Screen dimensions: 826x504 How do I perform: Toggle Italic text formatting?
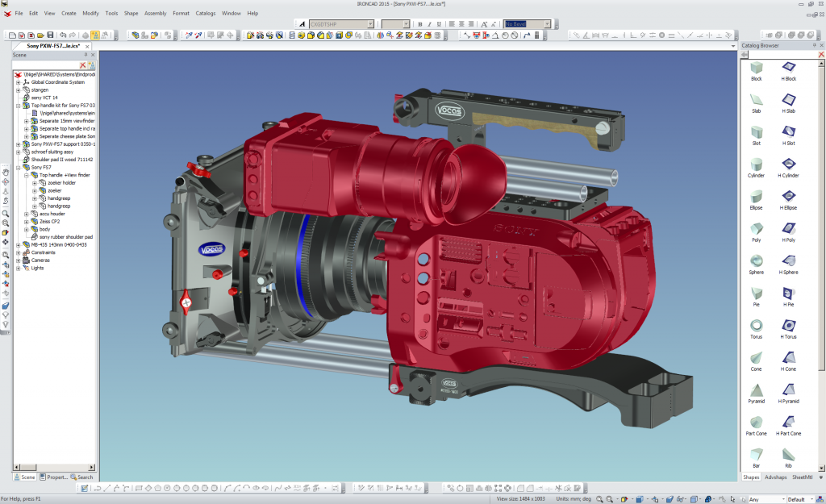pyautogui.click(x=431, y=24)
